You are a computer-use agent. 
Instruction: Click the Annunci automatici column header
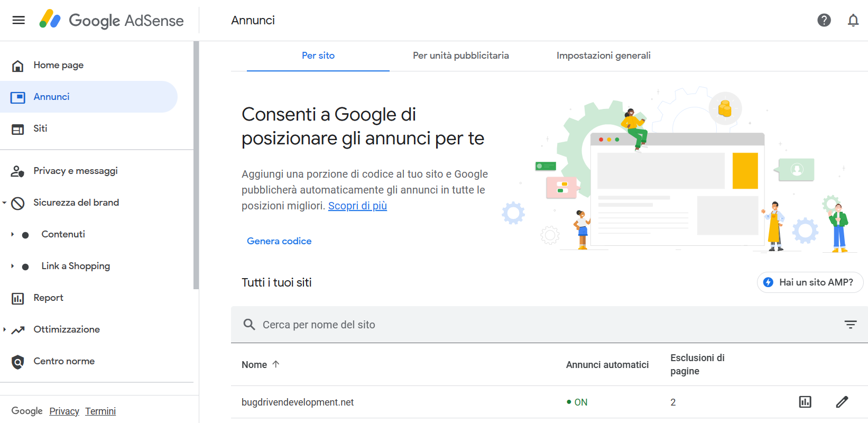pos(607,365)
